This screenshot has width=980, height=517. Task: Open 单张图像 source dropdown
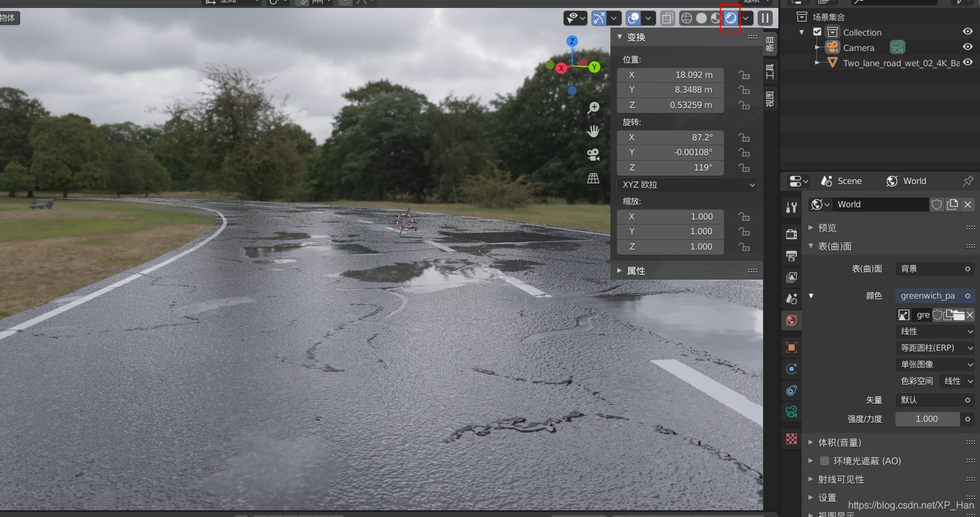click(935, 364)
